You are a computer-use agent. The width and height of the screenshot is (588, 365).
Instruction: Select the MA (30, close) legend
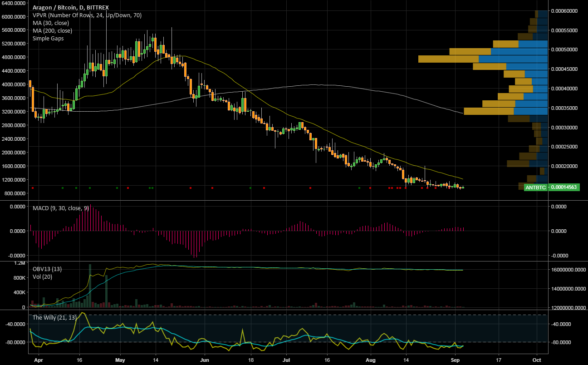(x=52, y=23)
